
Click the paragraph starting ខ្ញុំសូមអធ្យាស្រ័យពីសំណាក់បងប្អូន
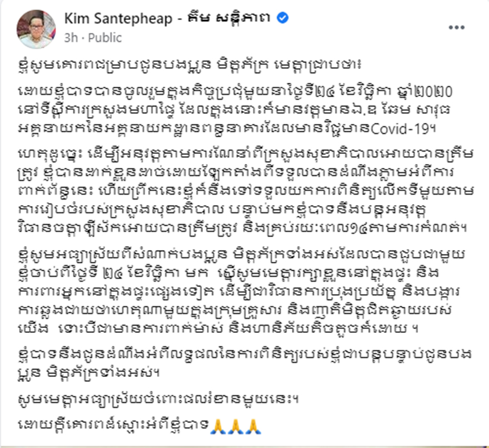[x=241, y=292]
